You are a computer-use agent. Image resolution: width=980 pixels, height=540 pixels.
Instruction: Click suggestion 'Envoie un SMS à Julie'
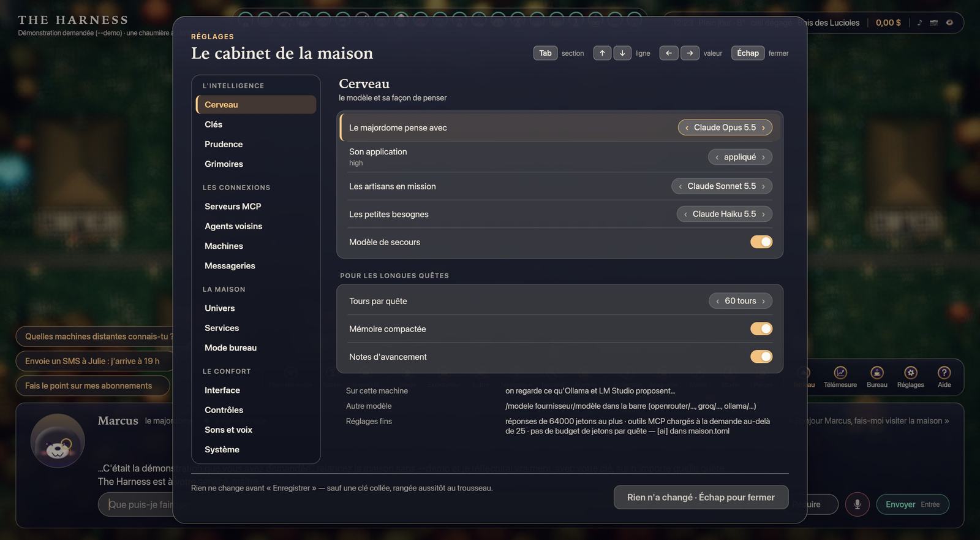click(x=94, y=361)
